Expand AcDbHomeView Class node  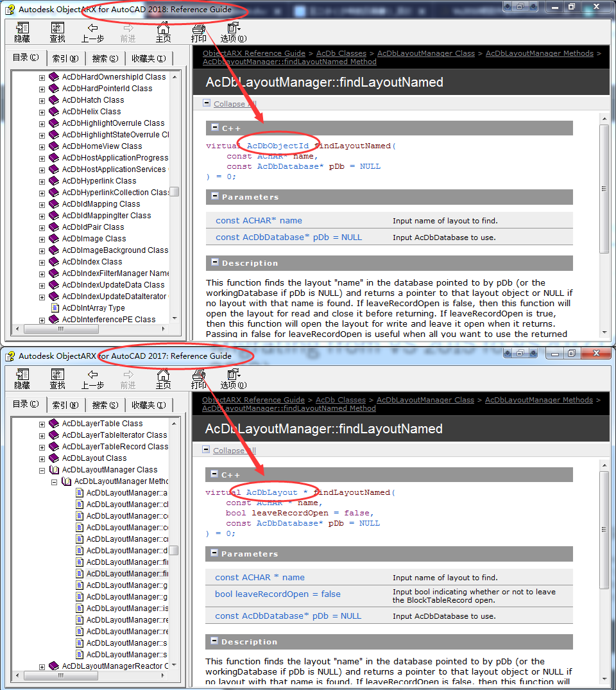(42, 147)
